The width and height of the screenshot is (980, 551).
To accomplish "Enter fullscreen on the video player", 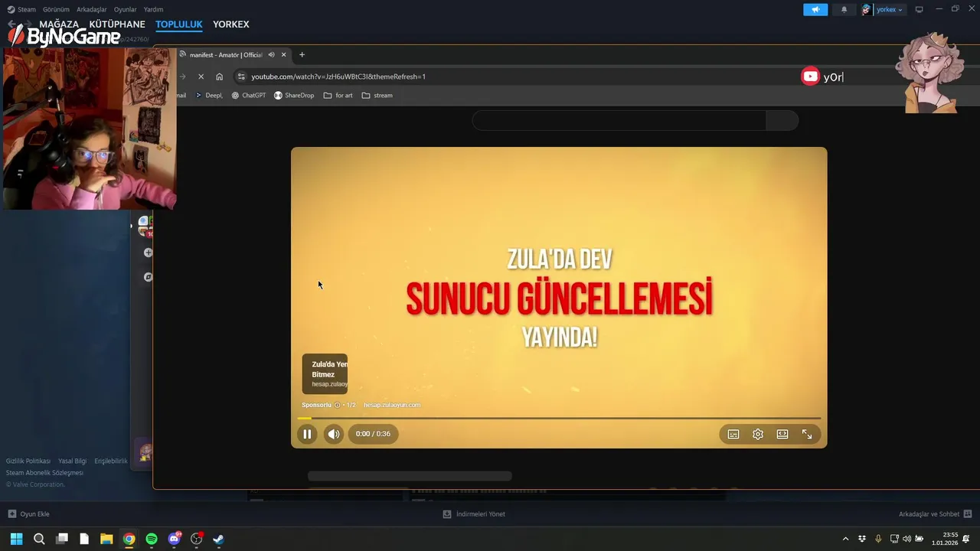I will (x=807, y=434).
